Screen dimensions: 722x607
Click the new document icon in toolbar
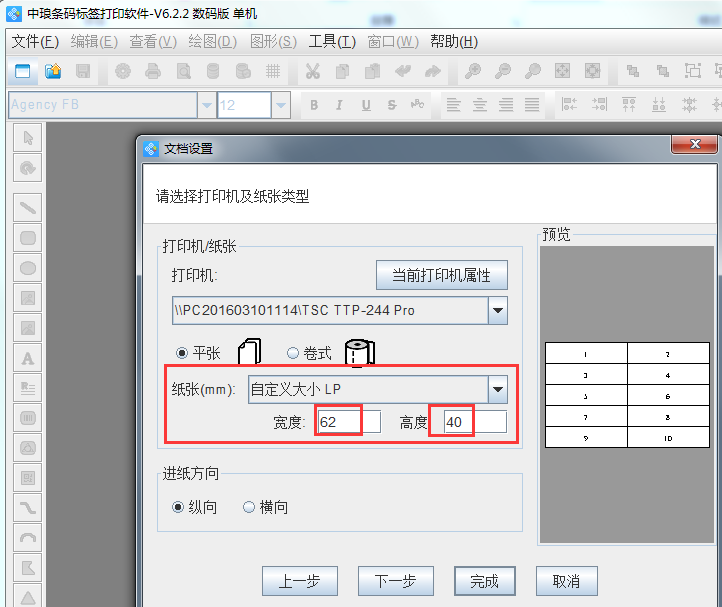[22, 71]
